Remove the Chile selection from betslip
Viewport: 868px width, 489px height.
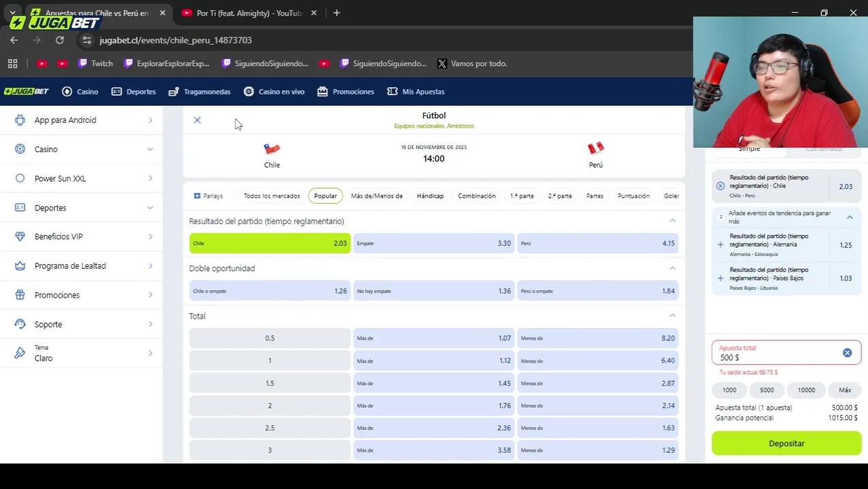click(x=721, y=186)
